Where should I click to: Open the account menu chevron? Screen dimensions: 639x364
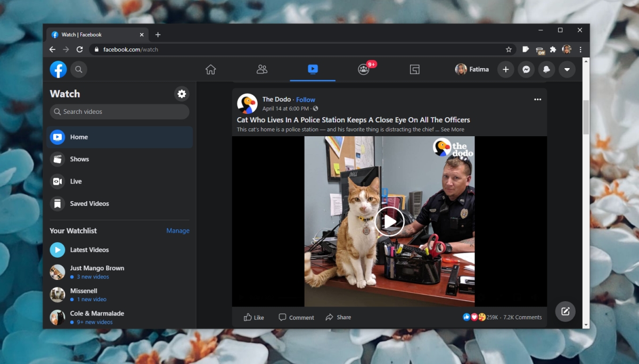[567, 69]
